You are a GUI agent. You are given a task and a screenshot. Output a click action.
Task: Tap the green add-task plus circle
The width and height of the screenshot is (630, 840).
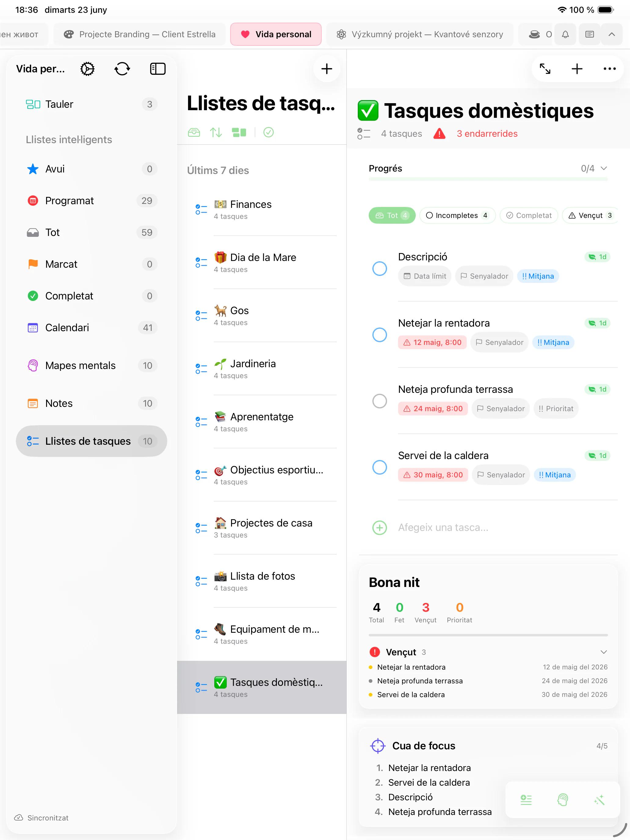point(379,527)
